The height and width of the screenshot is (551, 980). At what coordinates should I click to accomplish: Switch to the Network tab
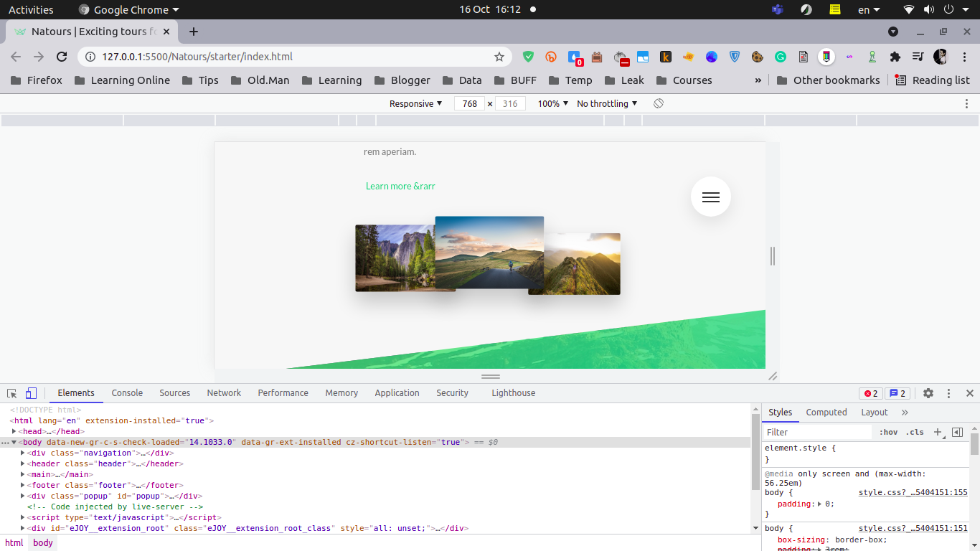tap(224, 393)
